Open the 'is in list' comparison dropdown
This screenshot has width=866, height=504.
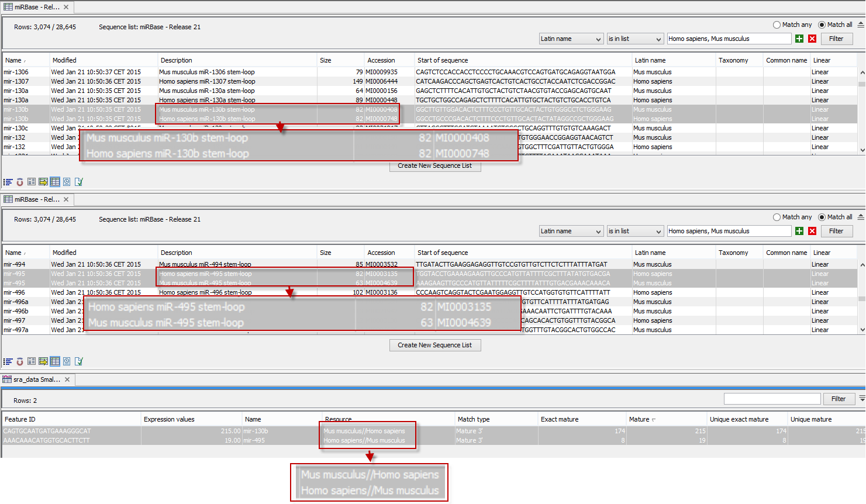[635, 38]
